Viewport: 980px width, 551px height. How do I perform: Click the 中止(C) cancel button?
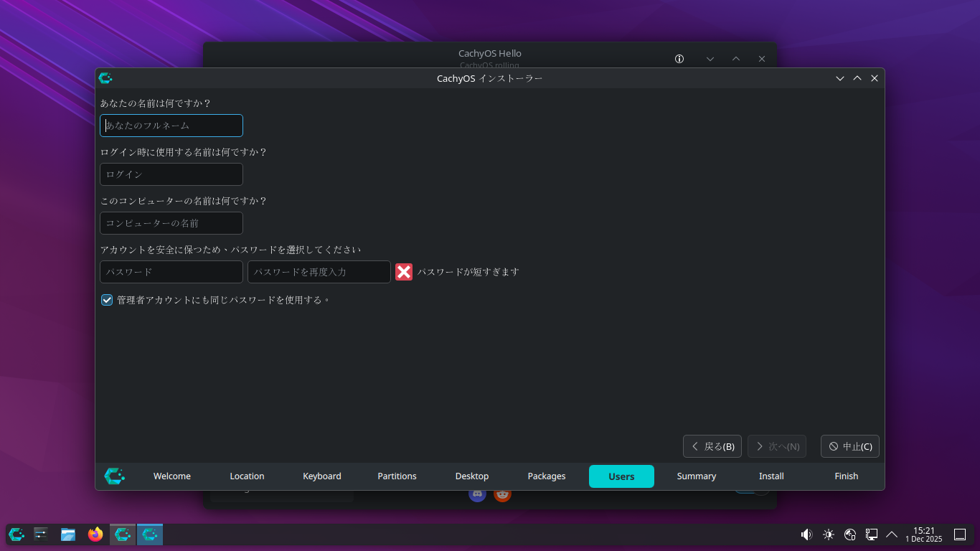click(x=850, y=446)
